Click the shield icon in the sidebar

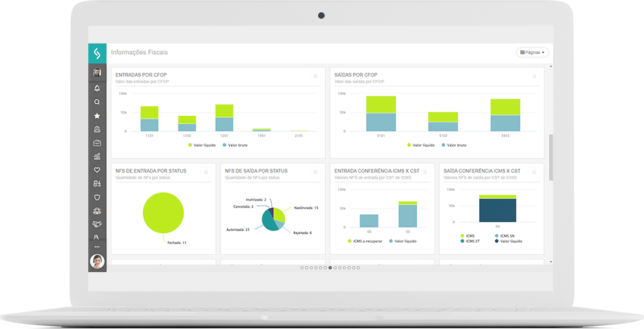(x=97, y=197)
